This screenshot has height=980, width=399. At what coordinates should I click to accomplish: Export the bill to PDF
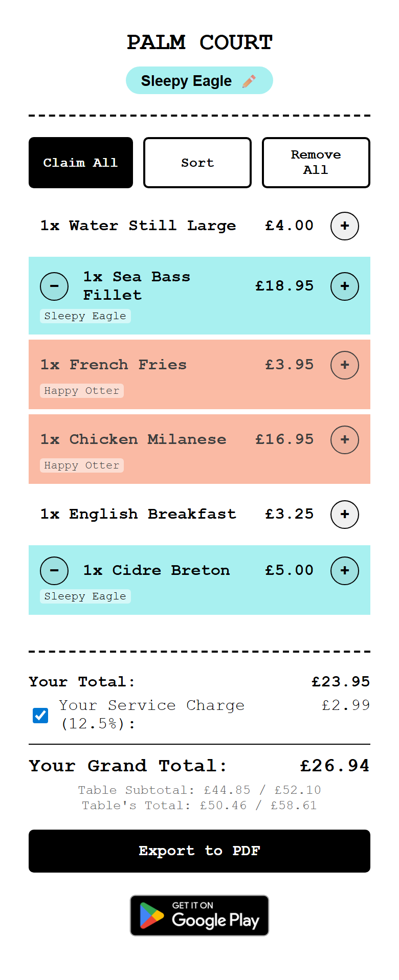[x=199, y=851]
